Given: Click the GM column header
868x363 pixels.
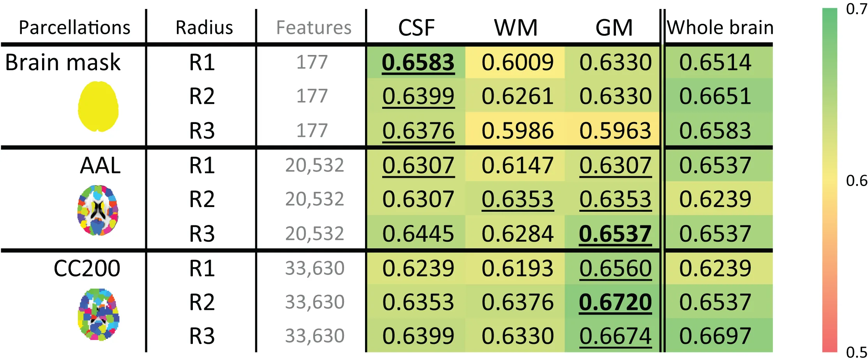Looking at the screenshot, I should click(614, 28).
